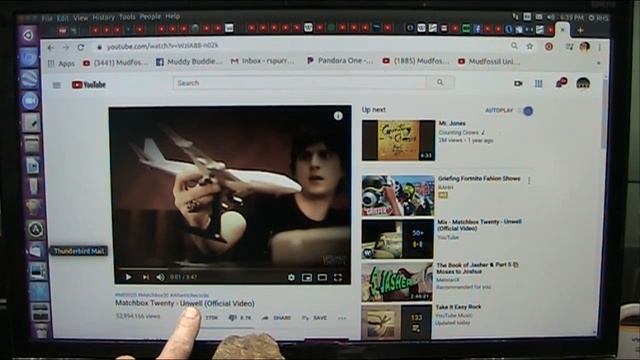Screen dimensions: 640x360
Task: Open the Ubuntu dash search icon
Action: tap(28, 35)
